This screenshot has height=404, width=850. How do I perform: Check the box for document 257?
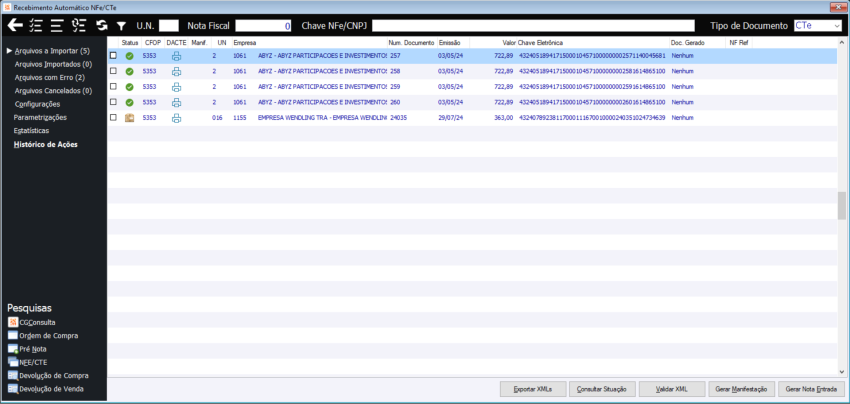point(113,55)
